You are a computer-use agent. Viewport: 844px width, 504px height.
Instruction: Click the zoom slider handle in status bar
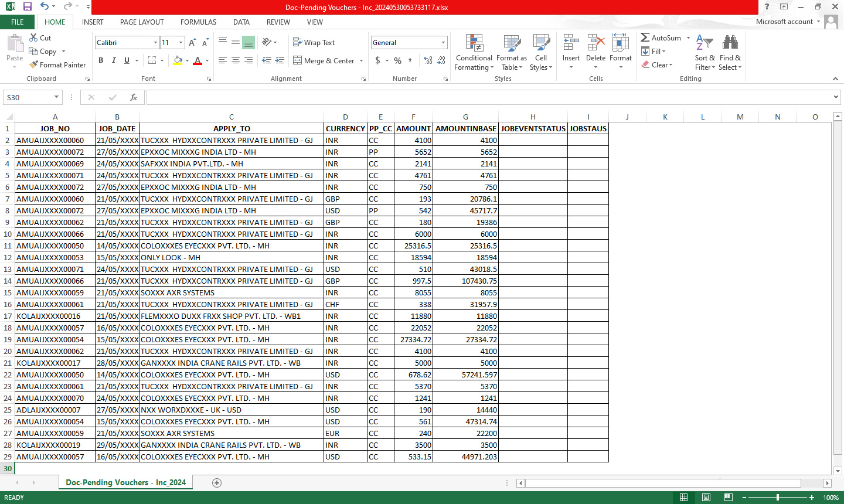(x=777, y=498)
